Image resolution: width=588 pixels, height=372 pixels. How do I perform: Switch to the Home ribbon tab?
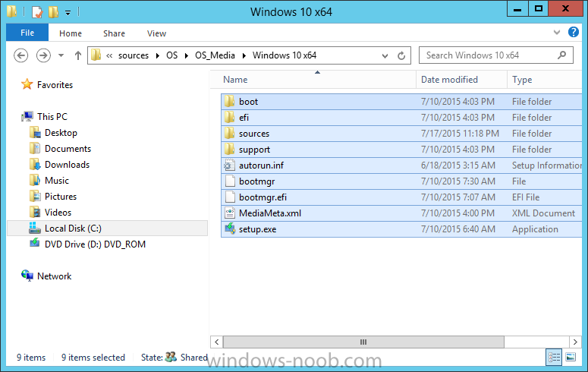point(71,33)
